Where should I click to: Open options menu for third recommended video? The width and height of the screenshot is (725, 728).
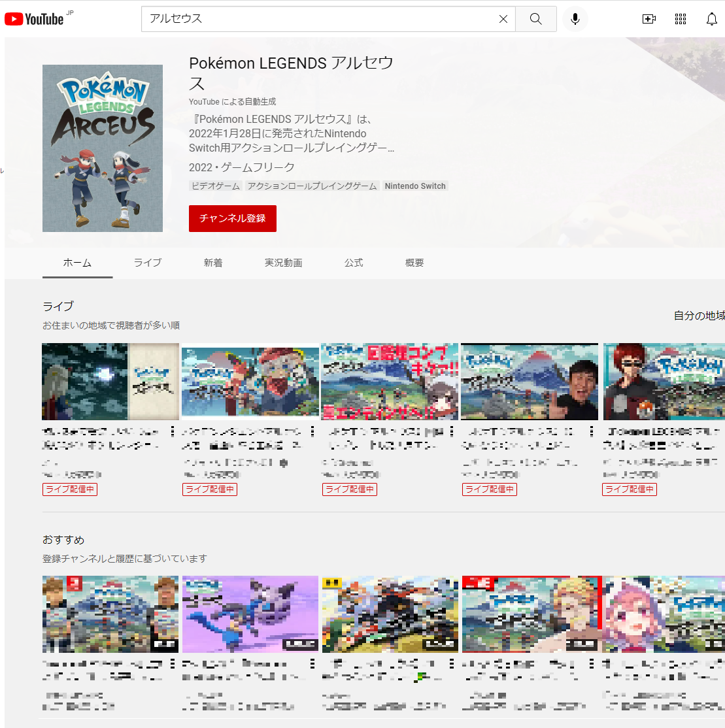452,664
